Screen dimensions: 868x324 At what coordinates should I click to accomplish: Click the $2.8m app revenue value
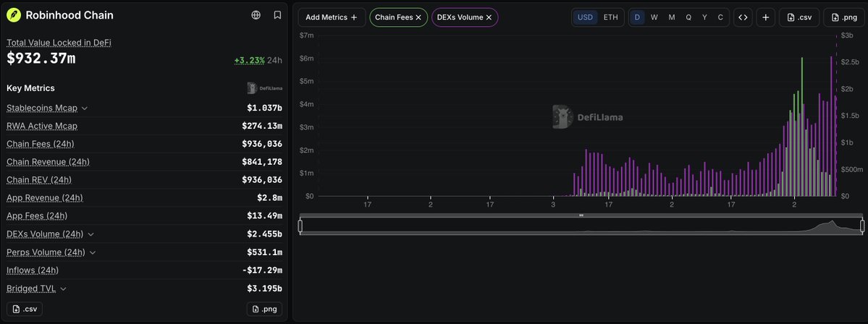(270, 198)
